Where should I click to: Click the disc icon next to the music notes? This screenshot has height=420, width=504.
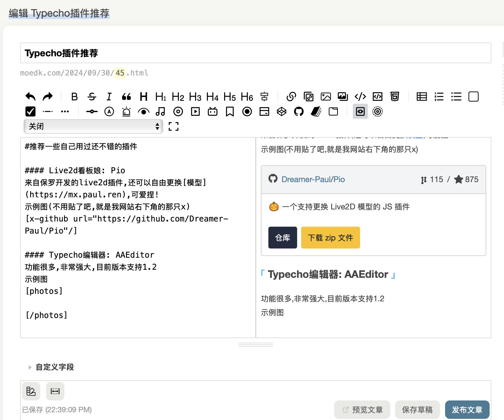click(x=178, y=111)
